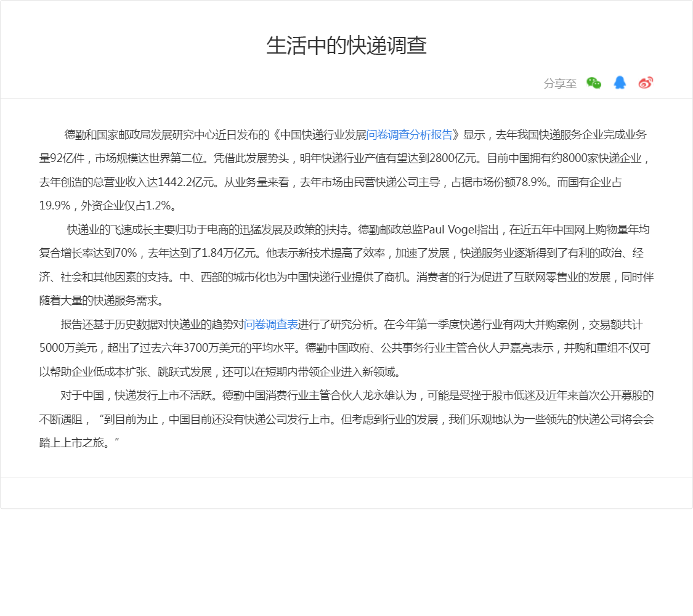
Task: Click the text 5000万美元 in the third paragraph
Action: [68, 348]
